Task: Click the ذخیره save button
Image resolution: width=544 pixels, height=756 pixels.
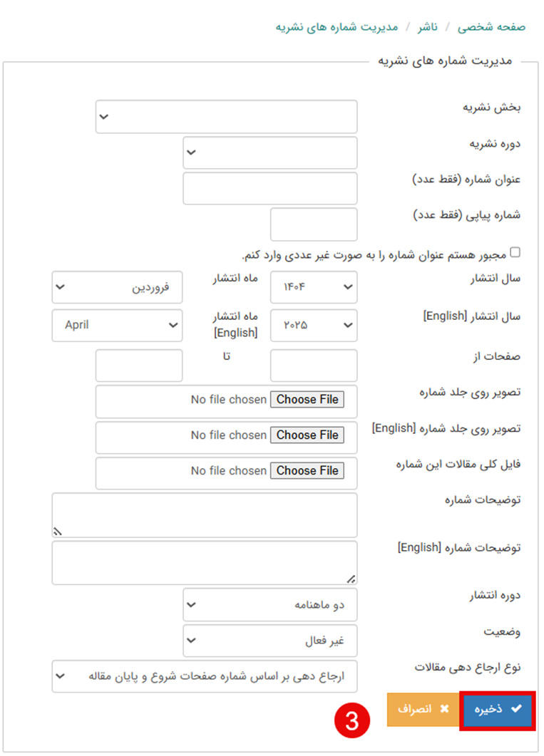Action: tap(497, 710)
